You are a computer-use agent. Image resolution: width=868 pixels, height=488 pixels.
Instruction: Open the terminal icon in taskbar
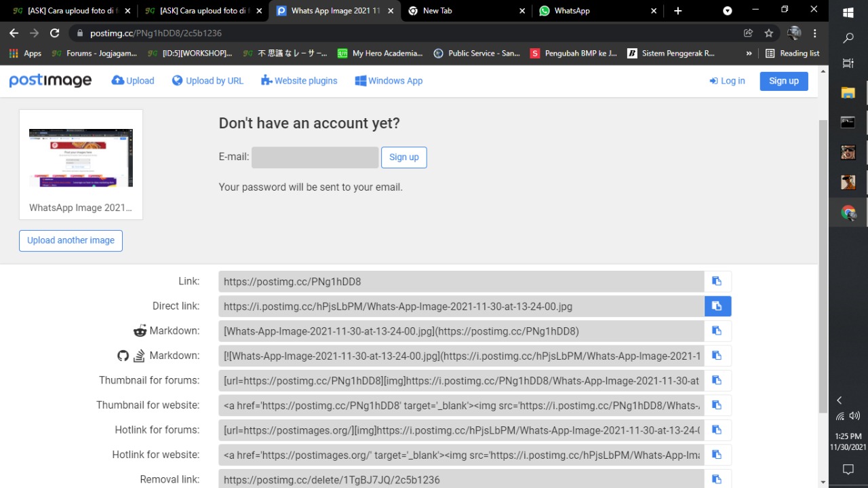pos(848,123)
